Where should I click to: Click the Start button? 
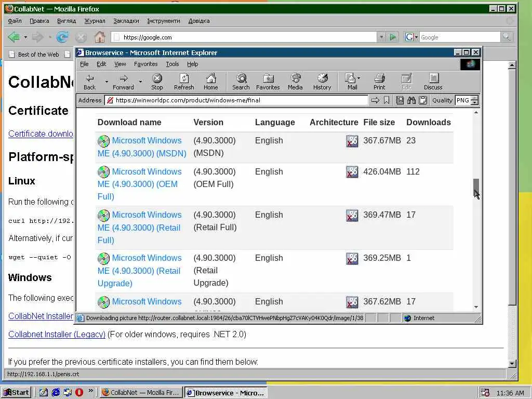pos(16,392)
